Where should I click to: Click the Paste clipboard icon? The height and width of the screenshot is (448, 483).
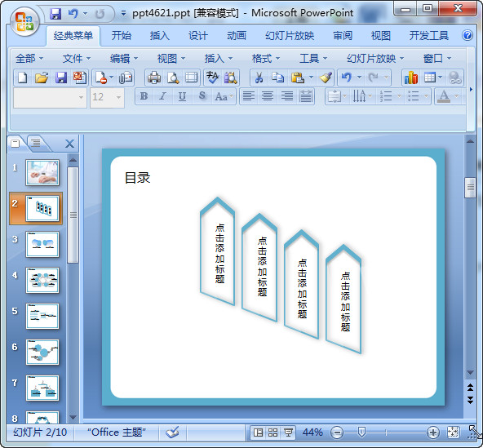298,78
